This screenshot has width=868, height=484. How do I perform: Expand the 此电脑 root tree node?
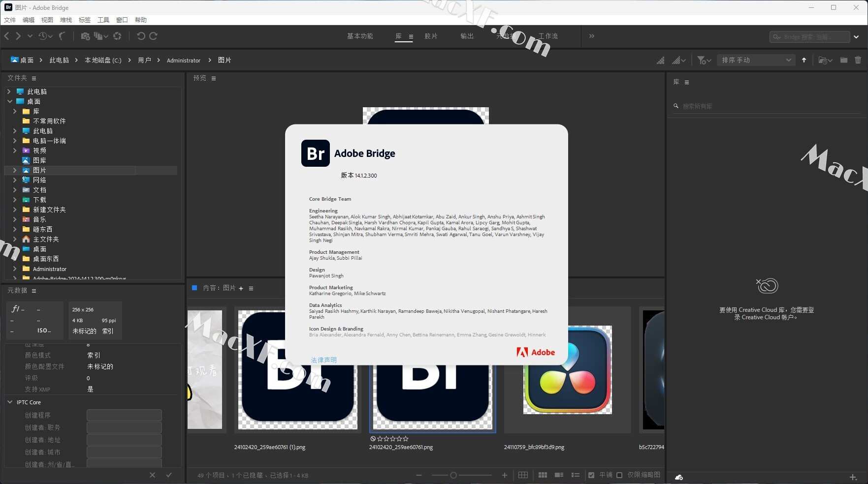pyautogui.click(x=9, y=91)
